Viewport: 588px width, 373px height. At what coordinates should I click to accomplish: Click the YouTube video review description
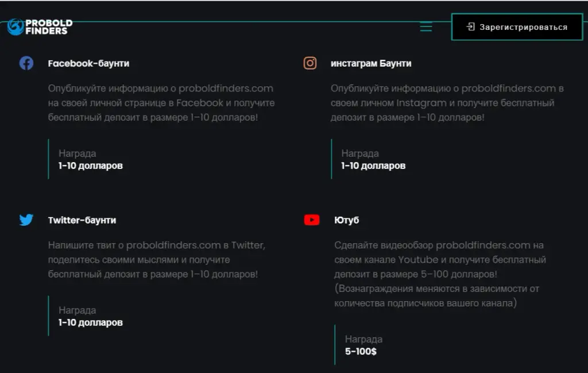(x=439, y=274)
